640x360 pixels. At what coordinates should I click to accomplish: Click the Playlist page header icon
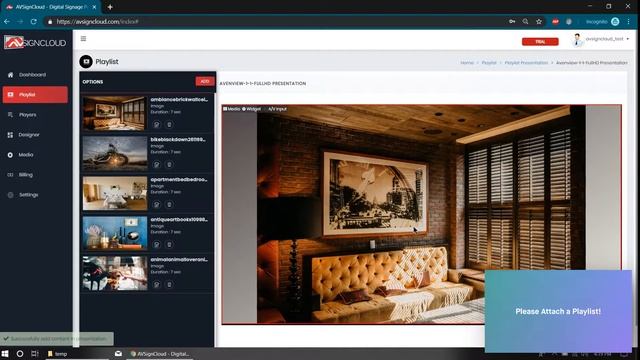pyautogui.click(x=86, y=62)
